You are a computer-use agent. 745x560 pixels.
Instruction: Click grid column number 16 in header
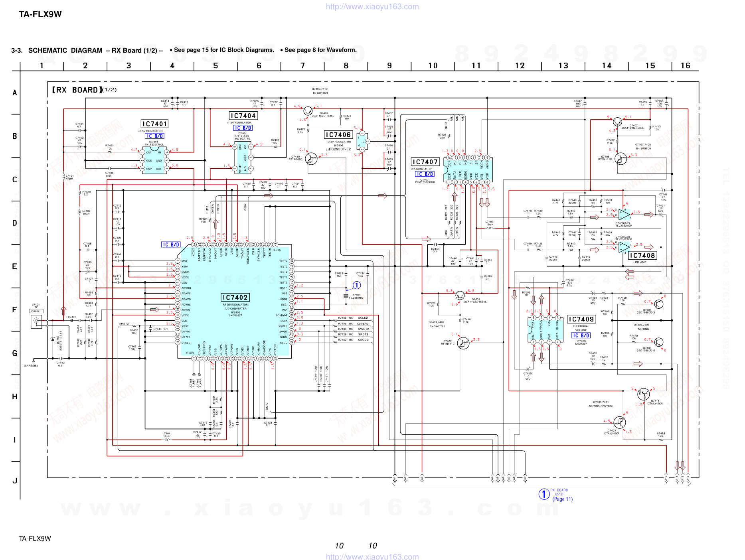coord(686,66)
